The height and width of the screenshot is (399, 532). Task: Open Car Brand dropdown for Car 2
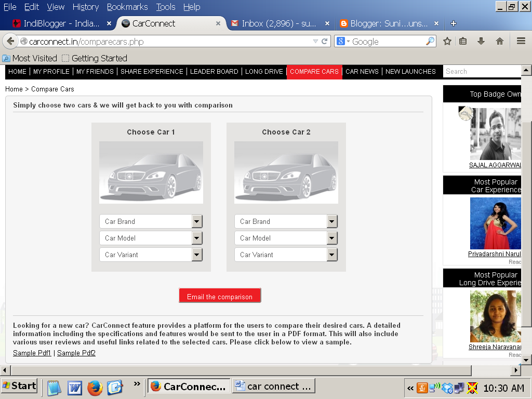286,221
